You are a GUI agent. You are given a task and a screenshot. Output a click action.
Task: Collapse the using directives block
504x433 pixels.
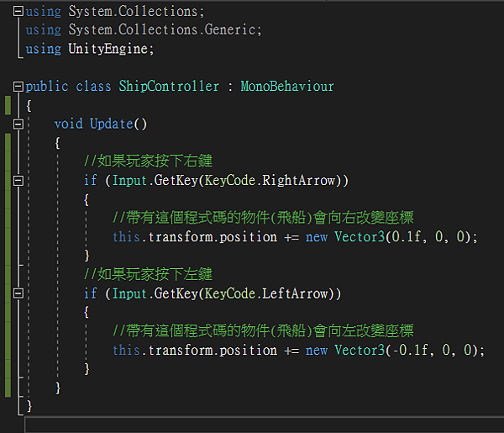pyautogui.click(x=18, y=11)
